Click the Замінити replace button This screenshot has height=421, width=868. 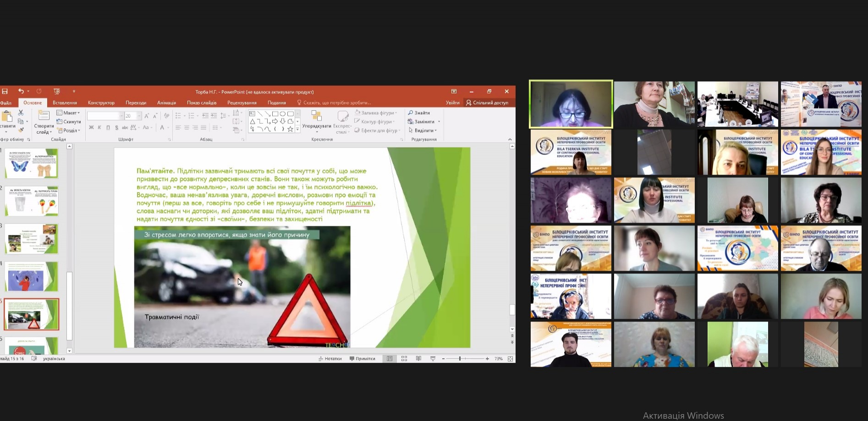[x=421, y=122]
